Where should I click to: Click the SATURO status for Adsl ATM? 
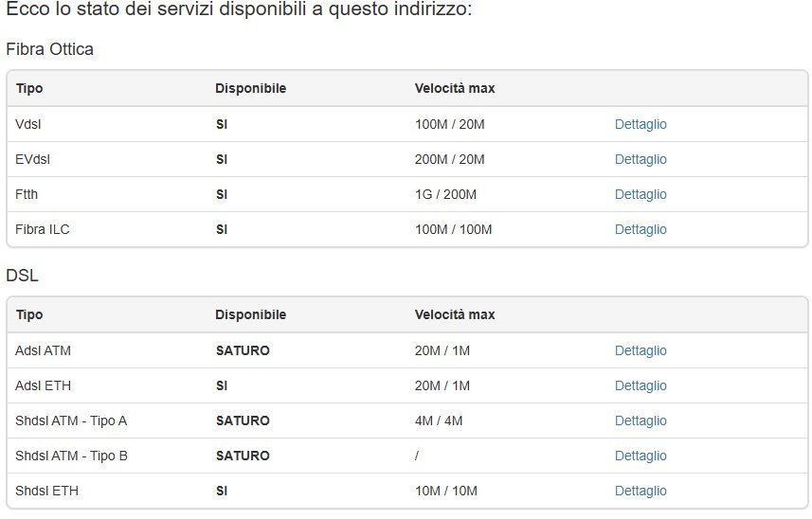pyautogui.click(x=243, y=350)
